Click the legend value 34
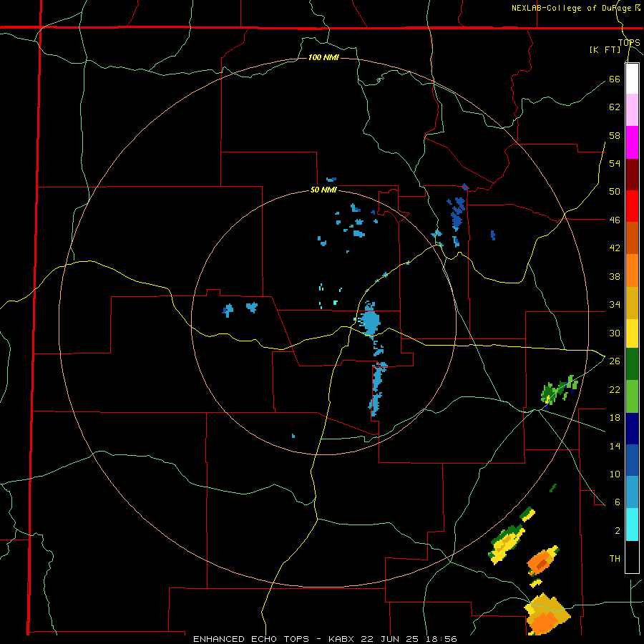644x644 pixels. coord(615,305)
